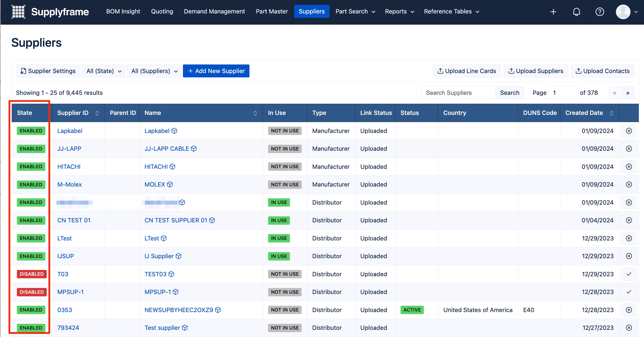Disable JJ-LAPP using its circled-x icon

click(x=629, y=149)
